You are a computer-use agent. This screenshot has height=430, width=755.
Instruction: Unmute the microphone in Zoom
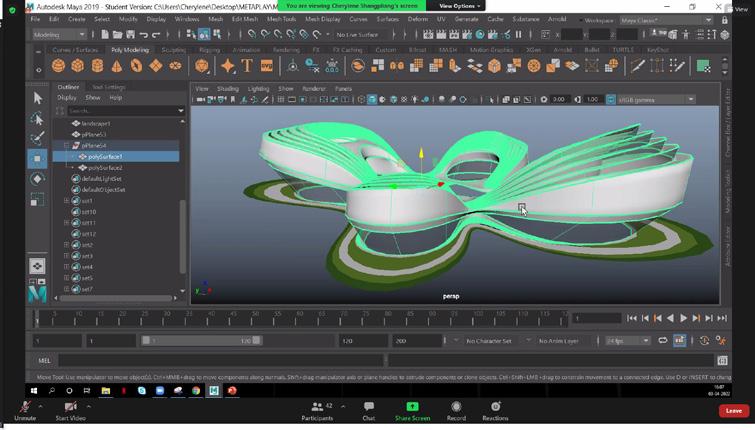[24, 410]
